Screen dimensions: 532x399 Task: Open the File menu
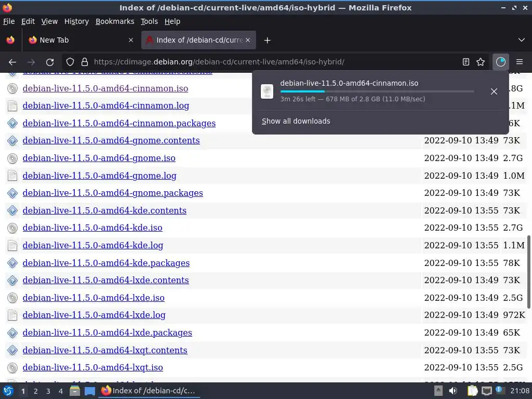click(9, 21)
